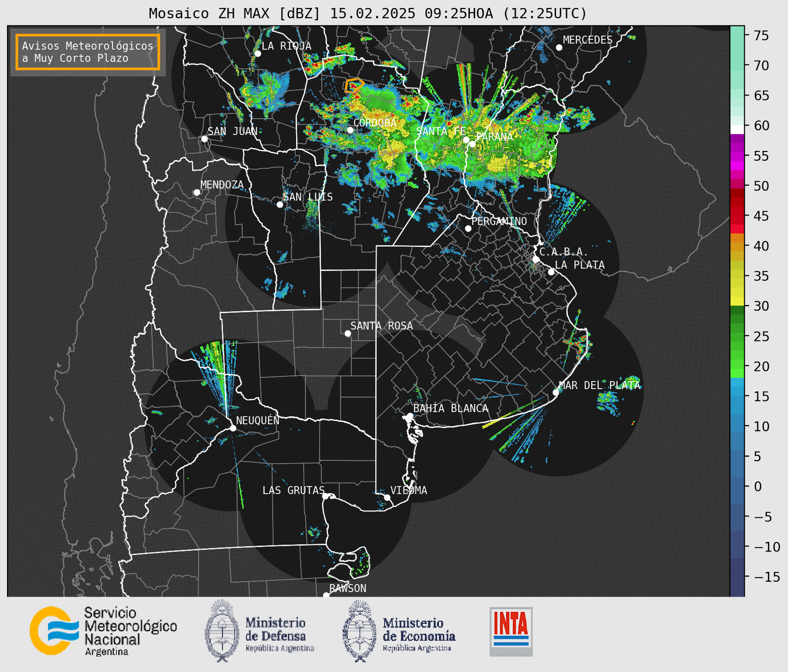
Task: Click the Santa Fe city marker dot
Action: (466, 140)
